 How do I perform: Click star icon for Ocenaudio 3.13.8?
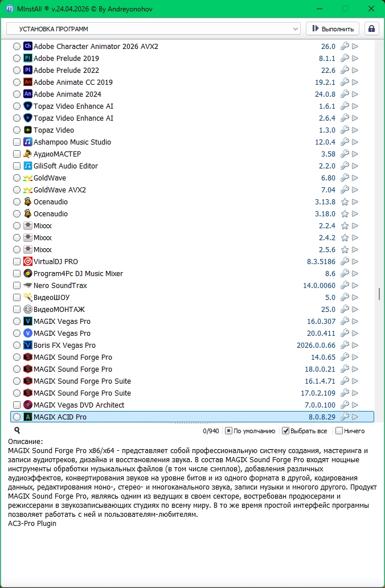345,202
